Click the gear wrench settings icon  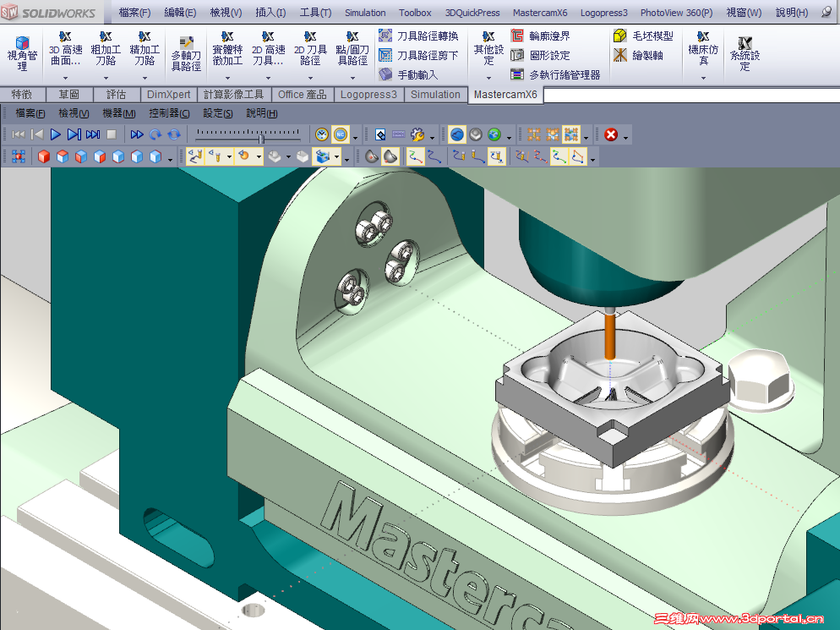tap(417, 134)
